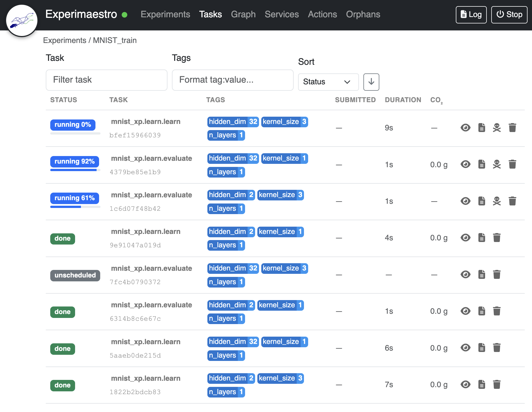Kill task 4379be85e1b9 with skull icon
This screenshot has width=532, height=412.
click(x=497, y=164)
